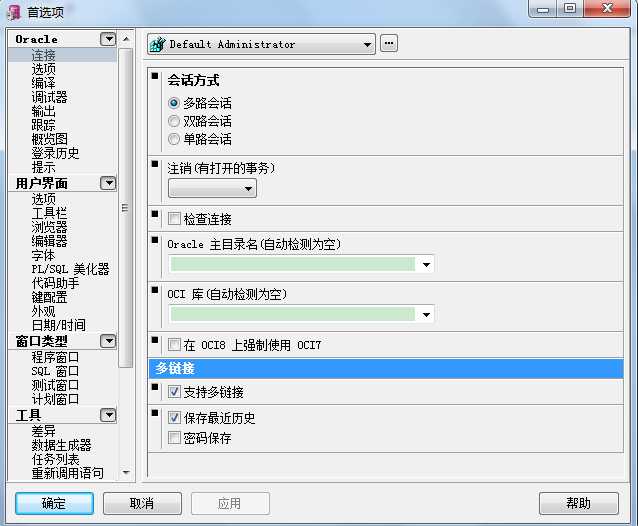
Task: Select 日期/时间 in the sidebar
Action: (x=59, y=325)
